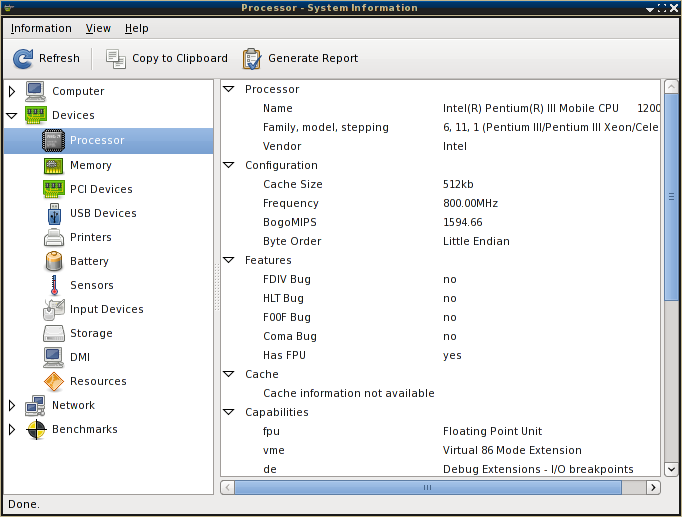Collapse the Processor details section
The image size is (682, 517).
229,89
